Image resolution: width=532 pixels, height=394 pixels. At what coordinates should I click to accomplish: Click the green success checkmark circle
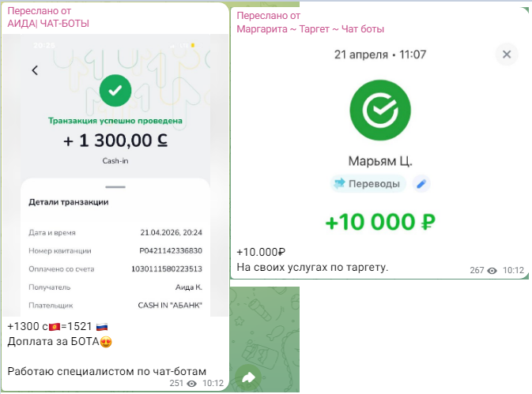point(116,92)
